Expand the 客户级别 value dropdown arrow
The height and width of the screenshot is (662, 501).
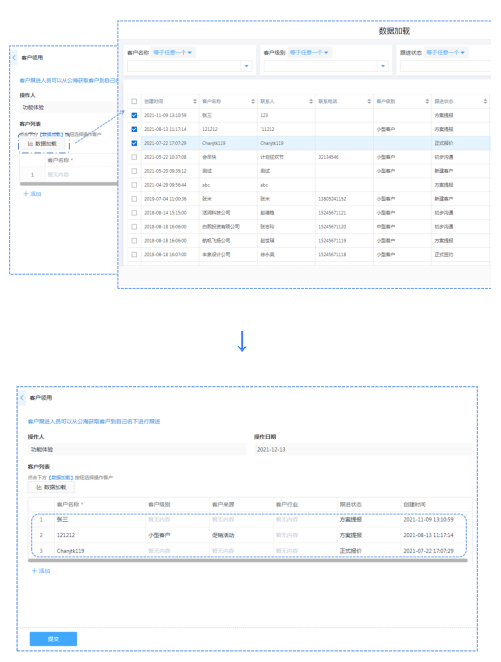383,66
